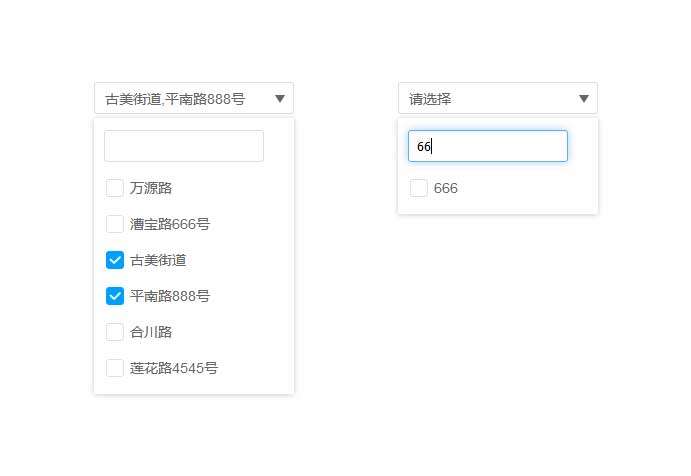Viewport: 691px width, 476px height.
Task: Choose the 合川路 list item text
Action: pyautogui.click(x=152, y=332)
